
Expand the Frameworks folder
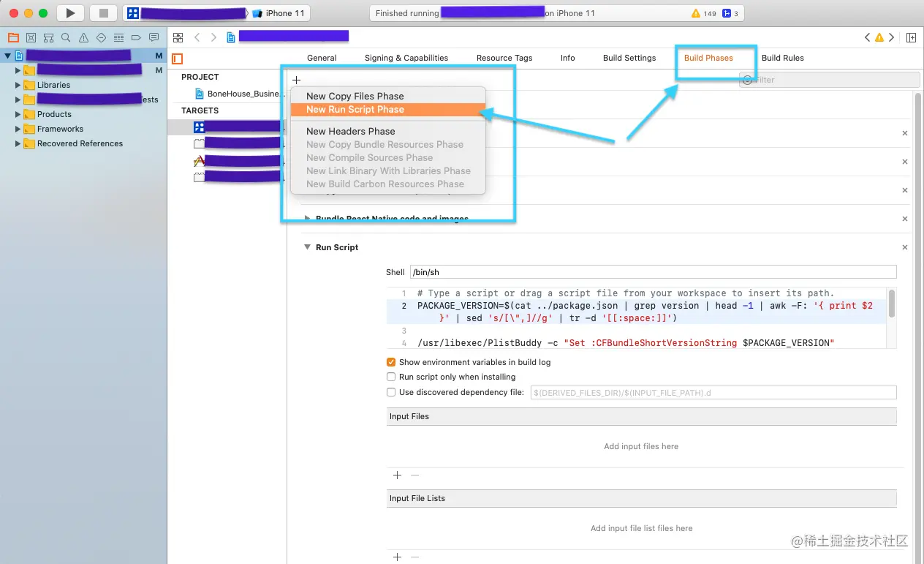[x=18, y=129]
